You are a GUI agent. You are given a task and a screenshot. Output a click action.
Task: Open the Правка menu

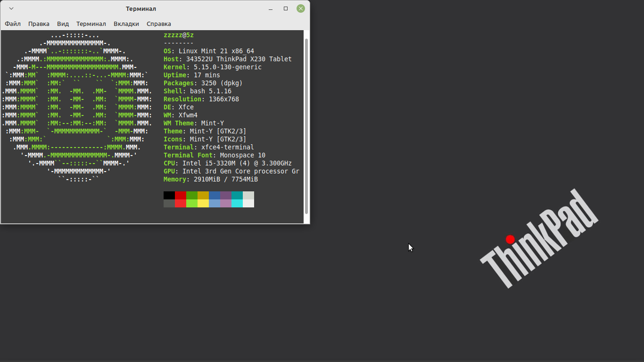click(x=39, y=24)
